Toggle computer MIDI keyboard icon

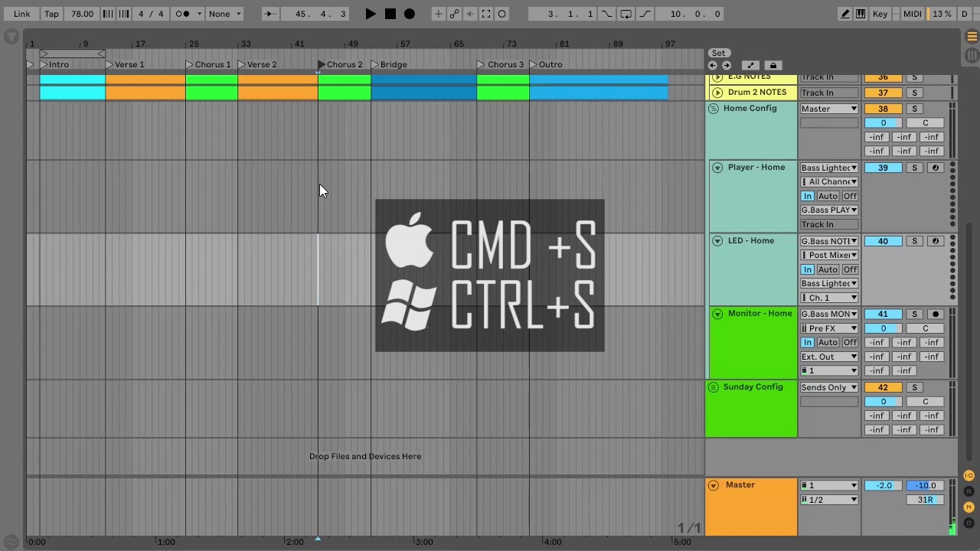[861, 14]
